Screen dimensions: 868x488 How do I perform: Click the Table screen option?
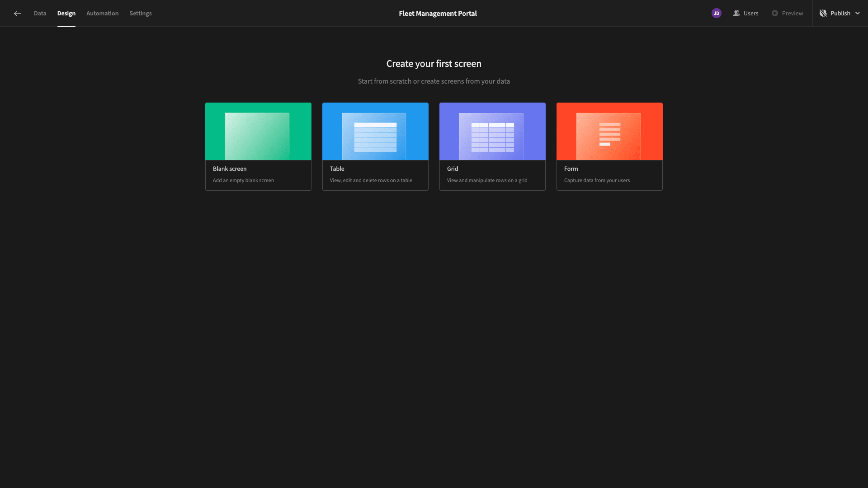(376, 146)
